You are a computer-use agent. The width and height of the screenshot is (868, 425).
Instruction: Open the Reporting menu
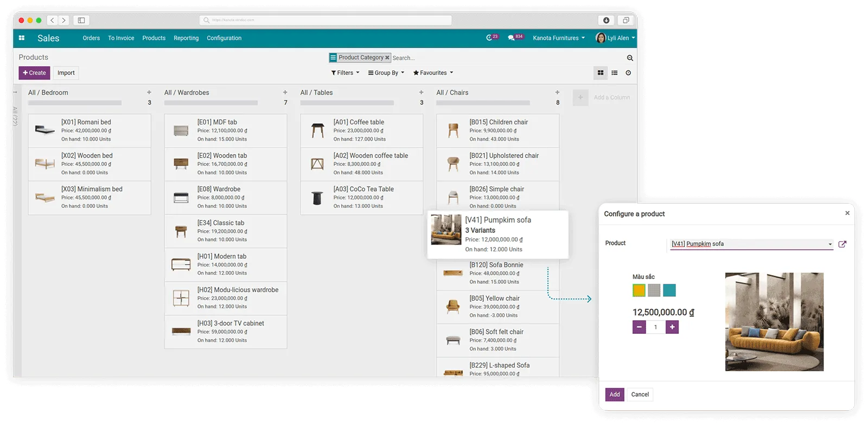click(x=186, y=38)
